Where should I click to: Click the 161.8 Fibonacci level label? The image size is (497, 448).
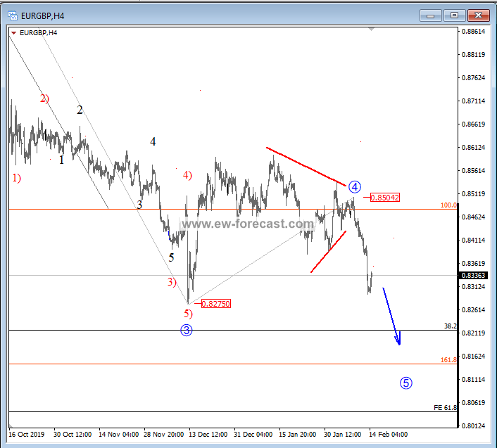tap(448, 359)
